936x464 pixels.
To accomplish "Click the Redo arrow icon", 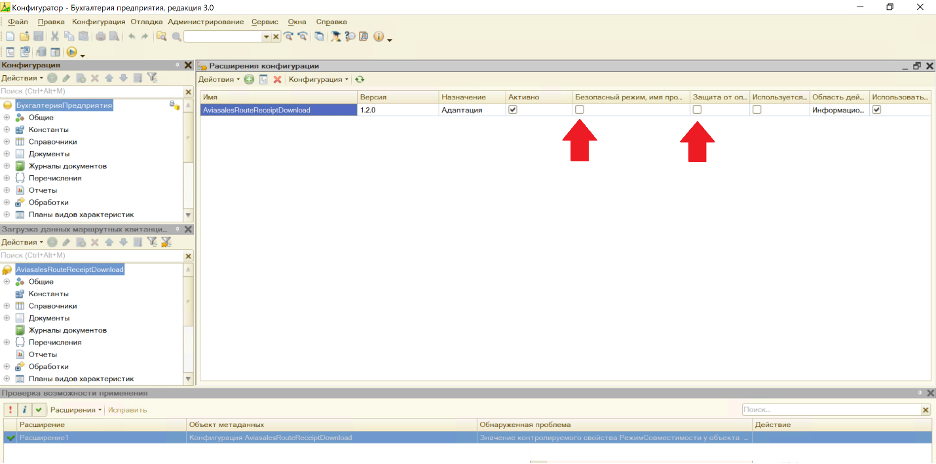I will 144,36.
